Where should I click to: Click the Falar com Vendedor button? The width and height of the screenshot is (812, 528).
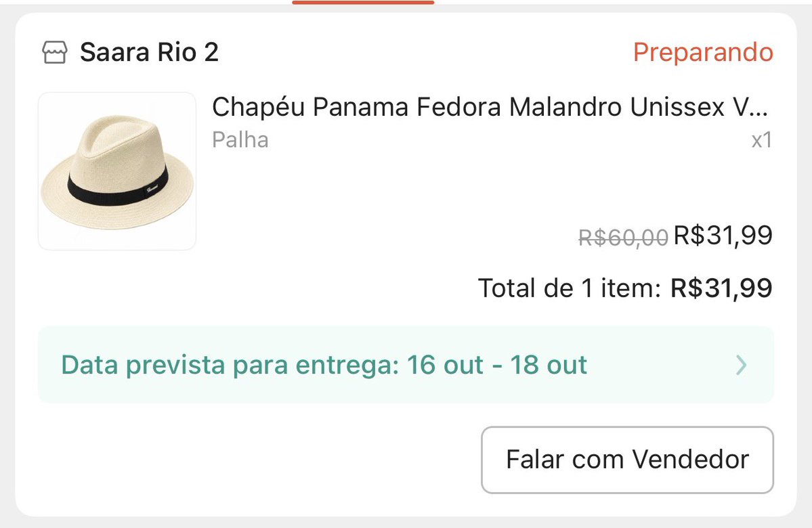click(627, 460)
